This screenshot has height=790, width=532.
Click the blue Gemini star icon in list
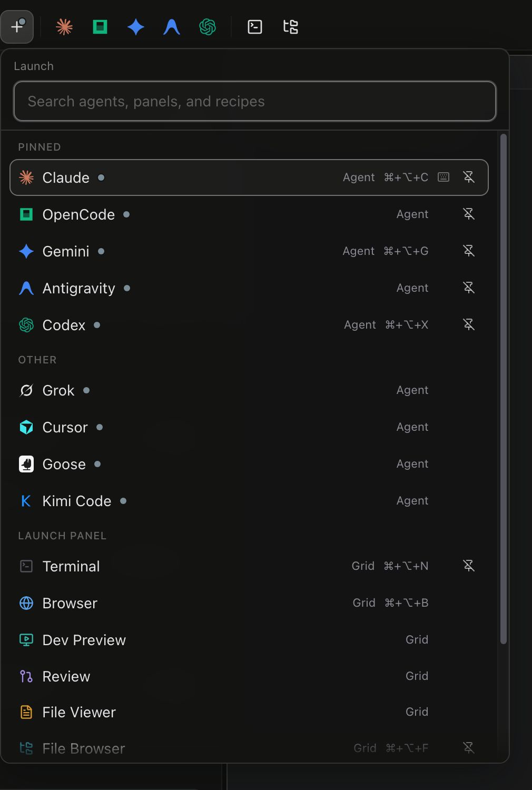26,251
